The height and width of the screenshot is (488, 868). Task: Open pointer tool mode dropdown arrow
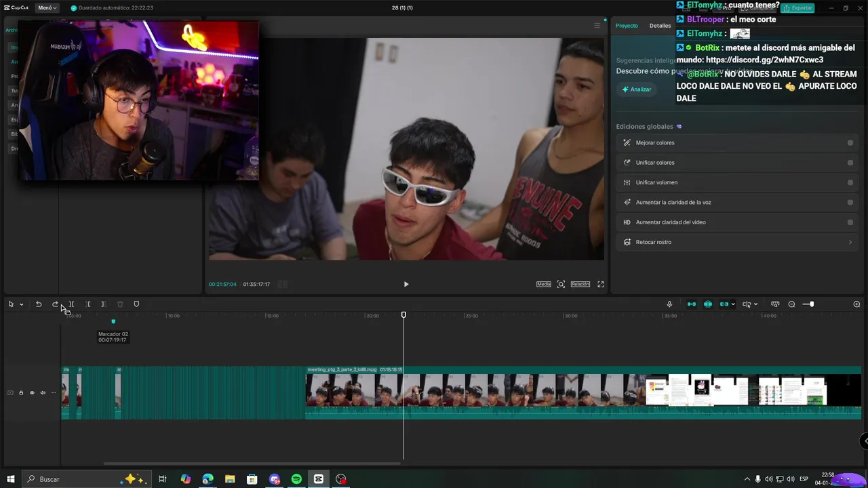(21, 304)
